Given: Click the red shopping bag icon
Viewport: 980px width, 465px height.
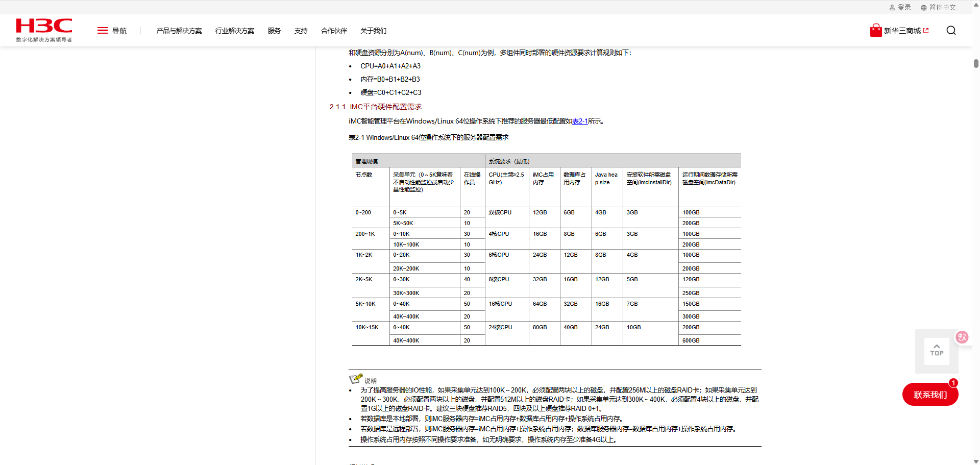Looking at the screenshot, I should [876, 31].
